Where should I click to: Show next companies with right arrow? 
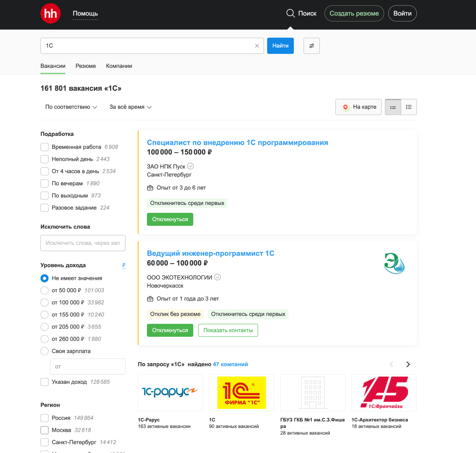click(408, 364)
